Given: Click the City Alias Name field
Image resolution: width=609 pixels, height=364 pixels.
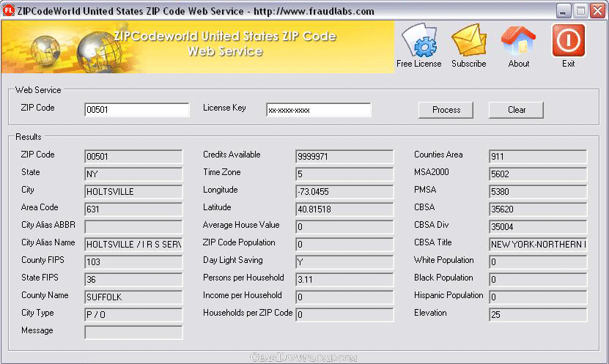Looking at the screenshot, I should point(133,244).
